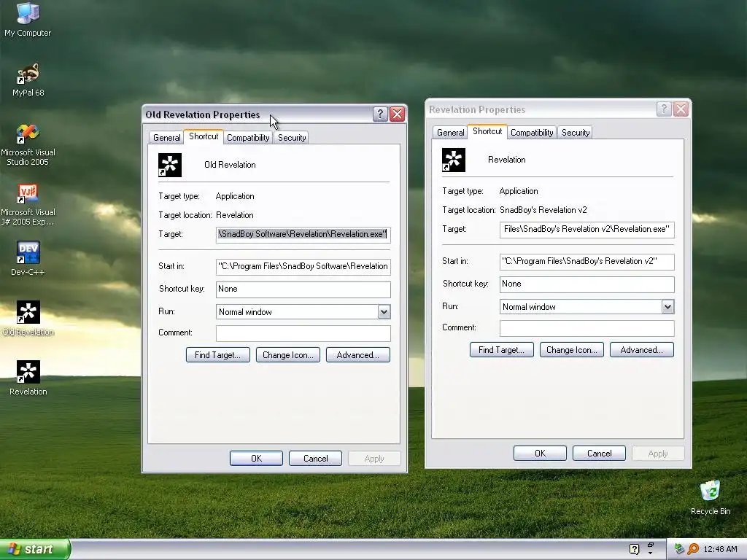
Task: Click Comment field in Revelation Properties
Action: click(587, 328)
